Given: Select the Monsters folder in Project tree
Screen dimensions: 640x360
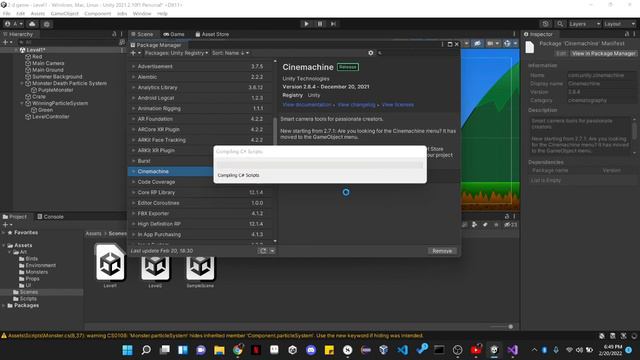Looking at the screenshot, I should (36, 272).
